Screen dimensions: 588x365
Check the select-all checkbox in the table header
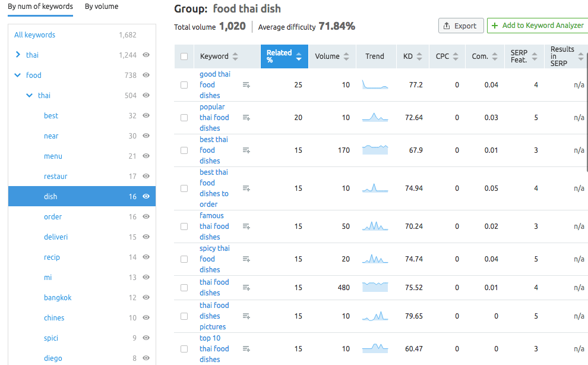(184, 56)
